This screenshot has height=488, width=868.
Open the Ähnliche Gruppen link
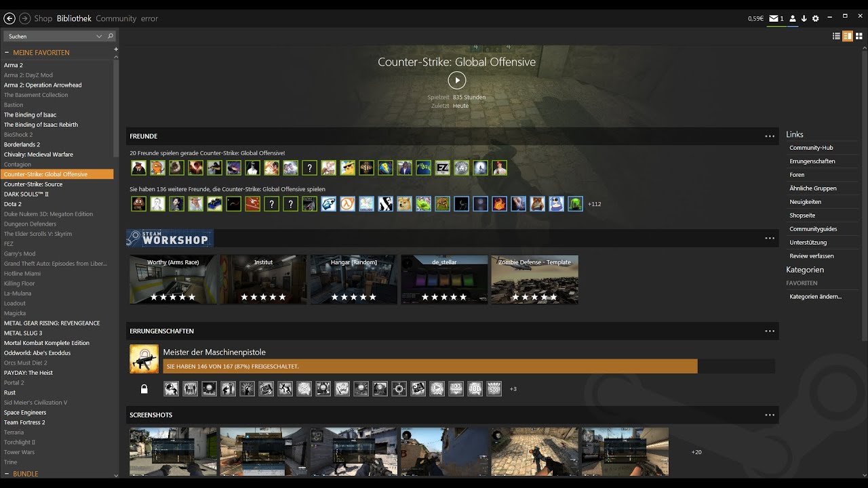813,188
